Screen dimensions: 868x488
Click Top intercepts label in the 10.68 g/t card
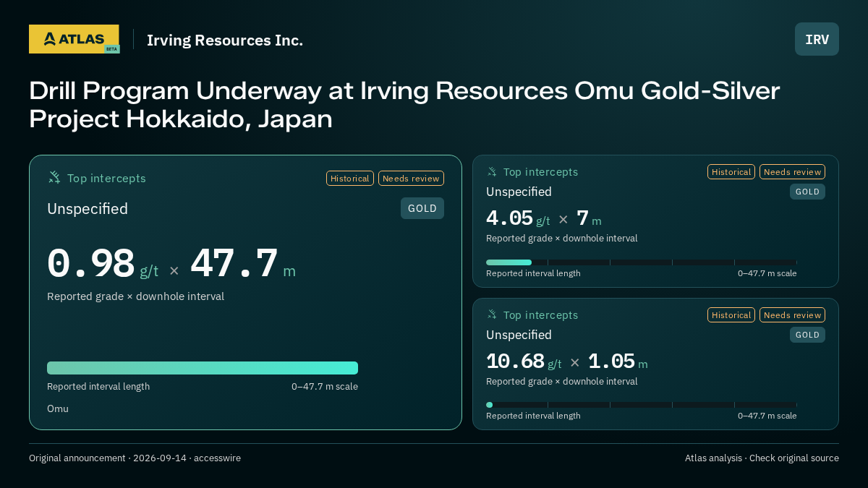point(540,315)
